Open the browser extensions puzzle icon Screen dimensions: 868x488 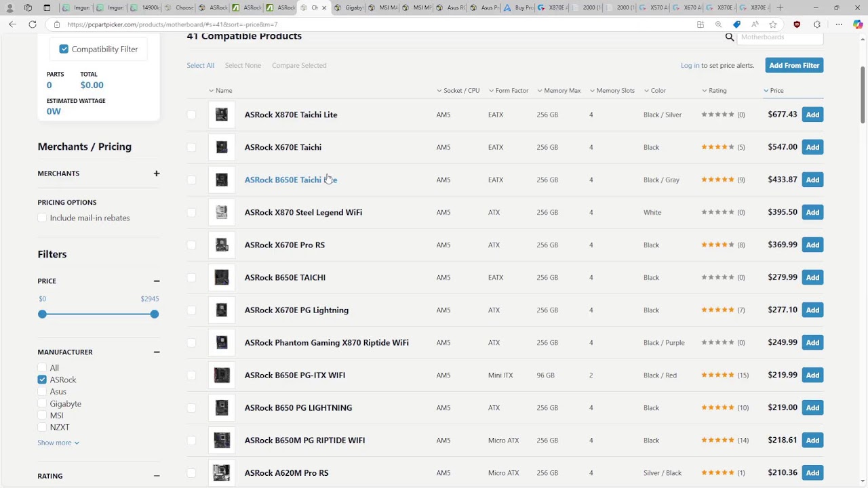tap(817, 24)
